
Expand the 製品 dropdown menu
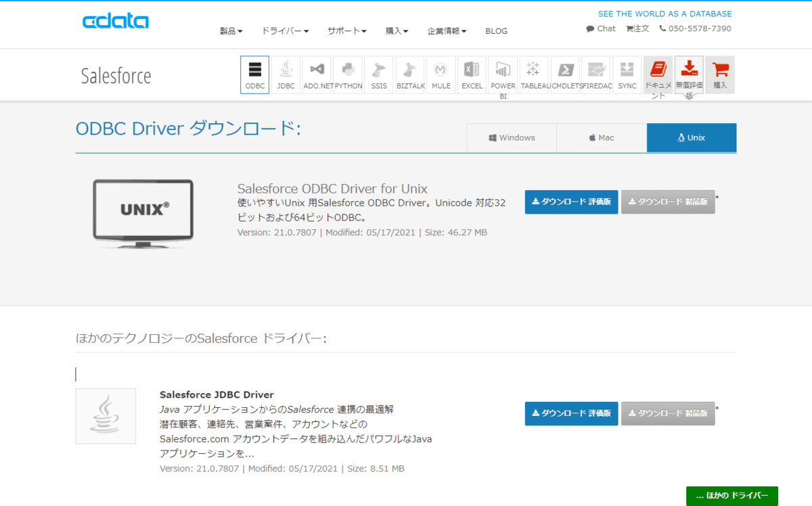point(231,31)
